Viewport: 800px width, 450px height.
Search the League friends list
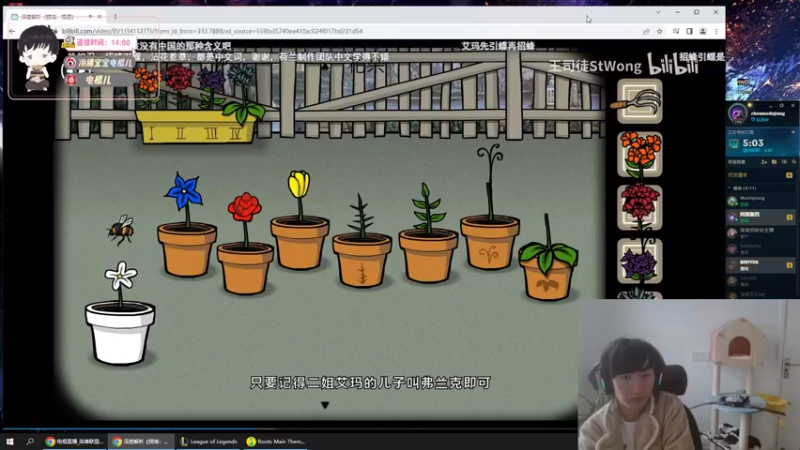click(x=793, y=162)
